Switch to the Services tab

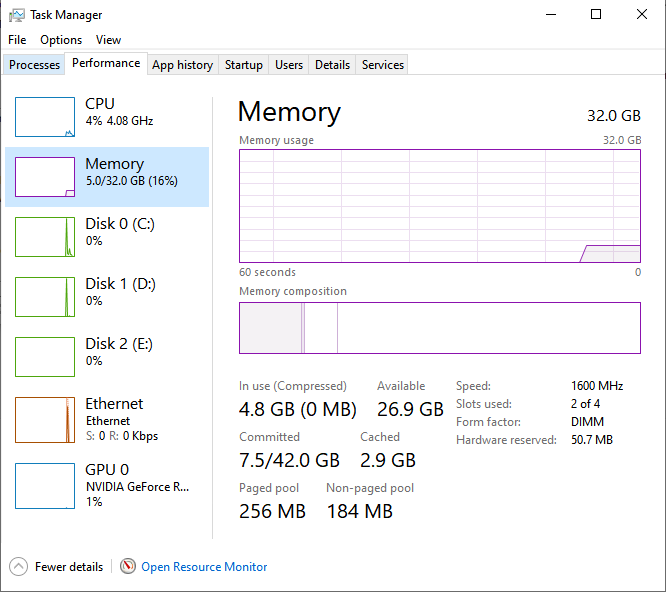coord(383,65)
